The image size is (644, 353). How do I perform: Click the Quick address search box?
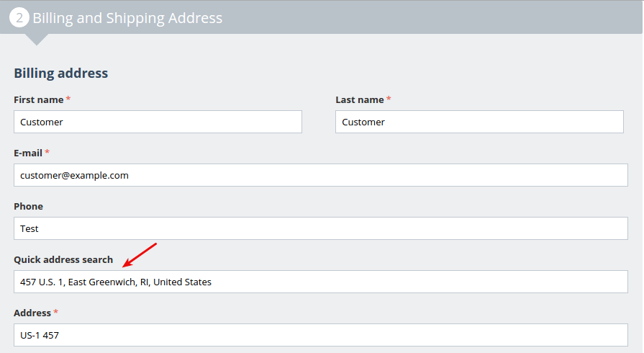(x=320, y=282)
